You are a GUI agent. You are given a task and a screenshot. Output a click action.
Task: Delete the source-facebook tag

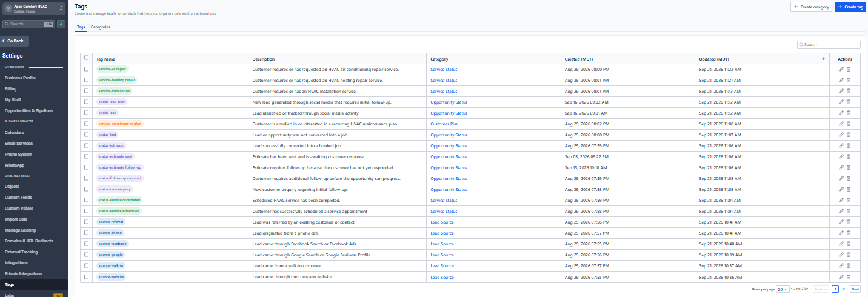click(x=849, y=244)
